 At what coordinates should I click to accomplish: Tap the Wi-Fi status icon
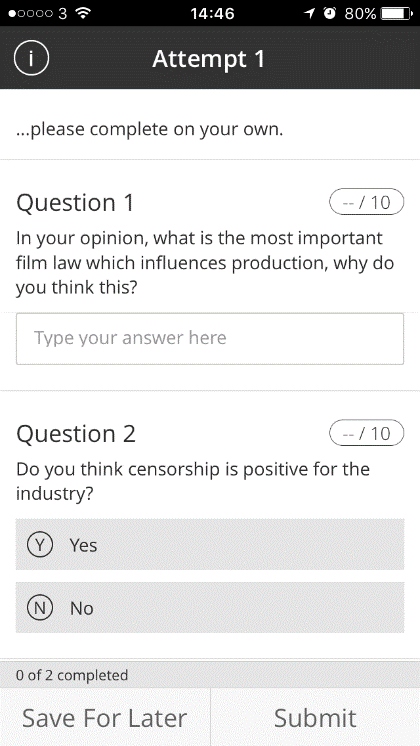pos(83,13)
